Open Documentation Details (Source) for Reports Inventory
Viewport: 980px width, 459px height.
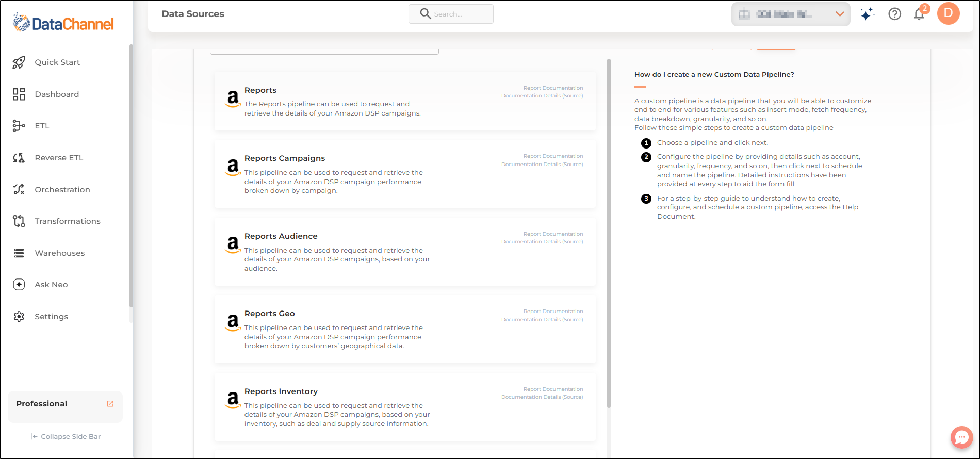click(x=542, y=397)
